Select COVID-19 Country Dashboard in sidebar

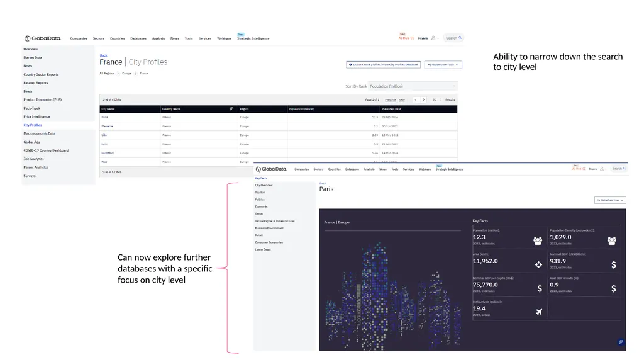coord(46,150)
